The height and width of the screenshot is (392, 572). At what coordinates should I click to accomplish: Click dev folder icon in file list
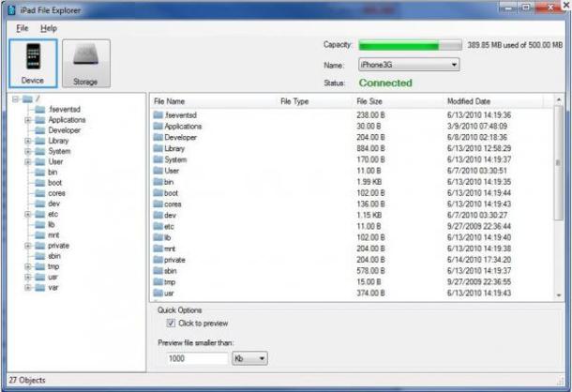coord(158,216)
